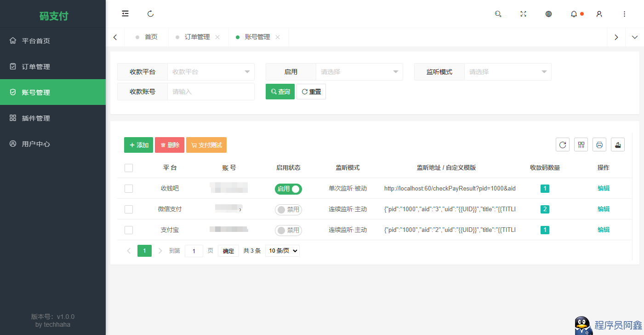Screen dimensions: 644x335
Task: Close the 订单管理 tab
Action: coord(217,37)
